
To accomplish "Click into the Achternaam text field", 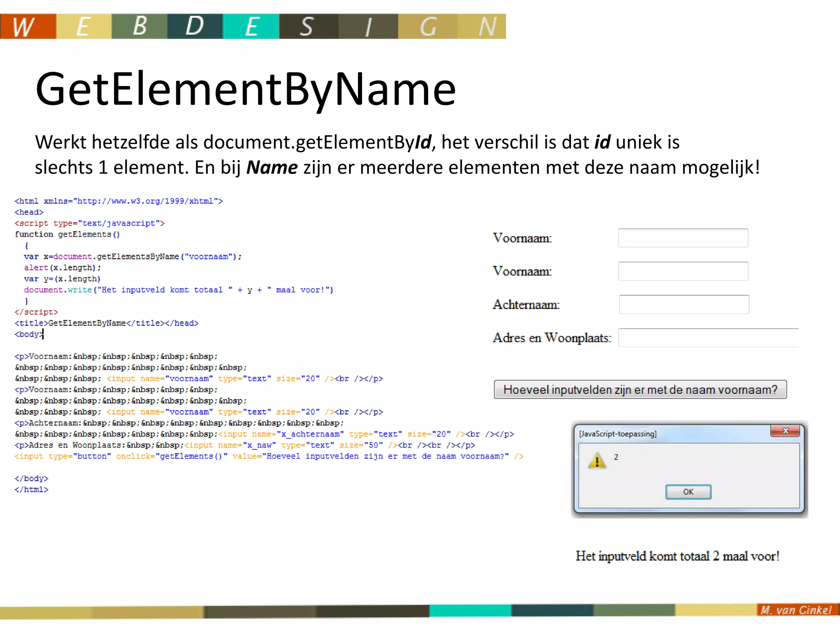I will click(x=684, y=305).
